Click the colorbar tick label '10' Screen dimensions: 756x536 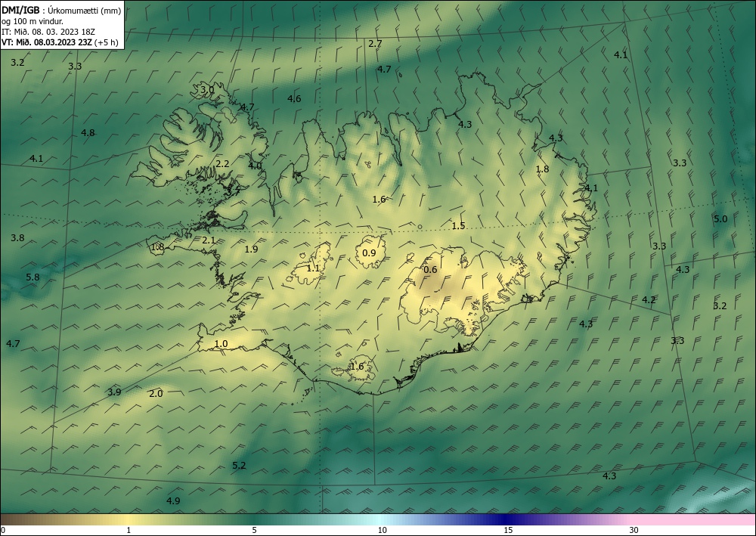(x=382, y=531)
